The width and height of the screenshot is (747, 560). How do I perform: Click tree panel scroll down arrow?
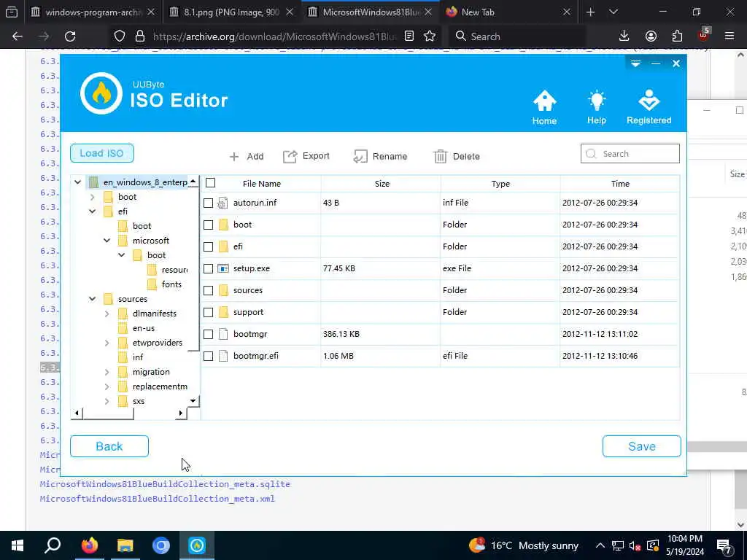[x=193, y=401]
